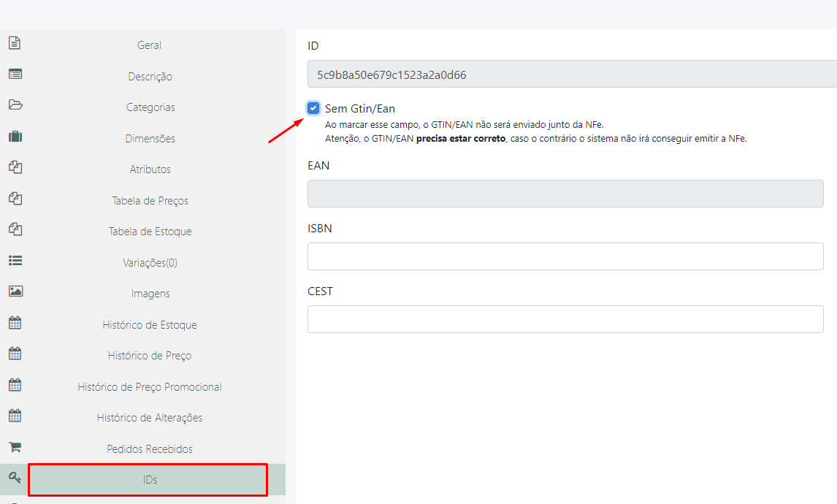837x504 pixels.
Task: Click the document icon beside Geral
Action: pyautogui.click(x=15, y=43)
